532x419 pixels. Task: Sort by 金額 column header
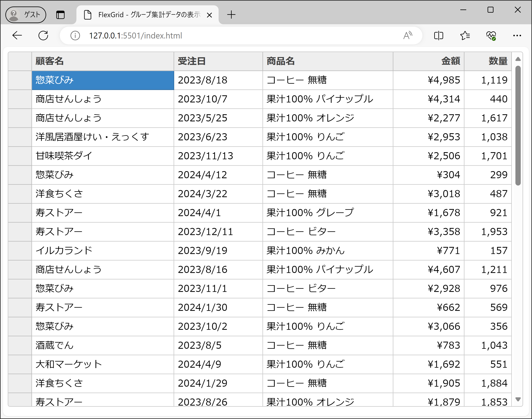(429, 61)
